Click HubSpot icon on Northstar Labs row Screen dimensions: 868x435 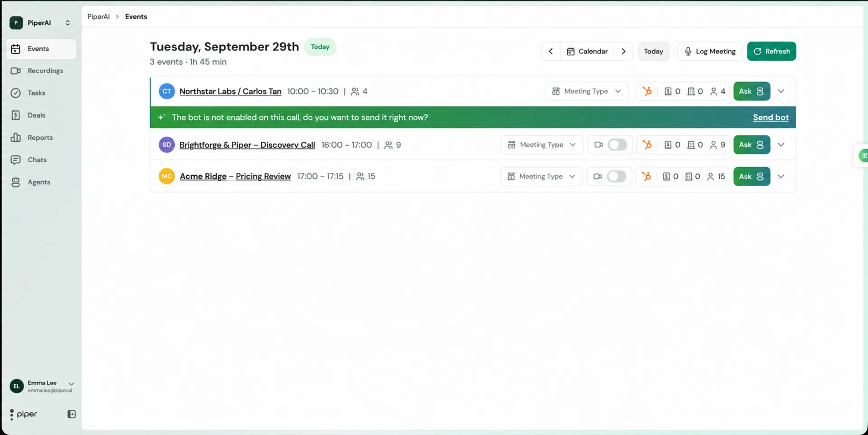click(x=647, y=91)
